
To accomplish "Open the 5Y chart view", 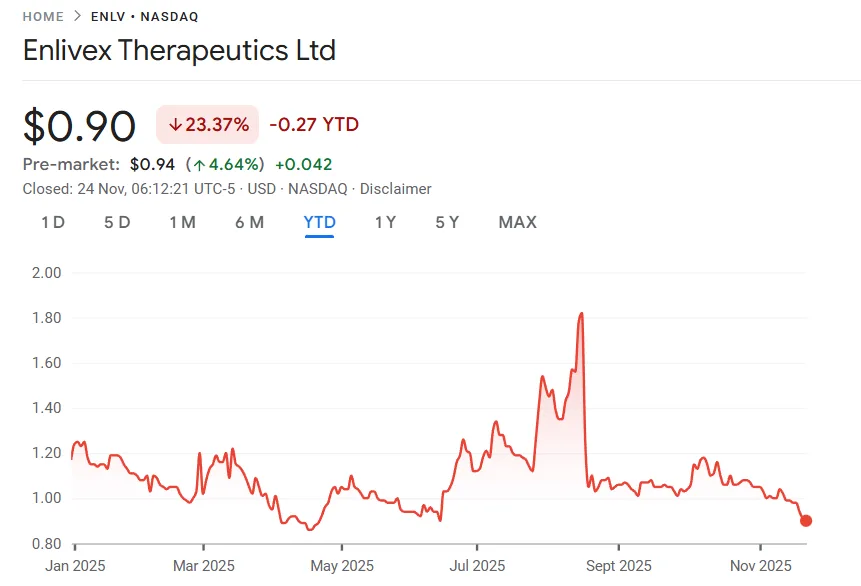I will click(x=447, y=222).
